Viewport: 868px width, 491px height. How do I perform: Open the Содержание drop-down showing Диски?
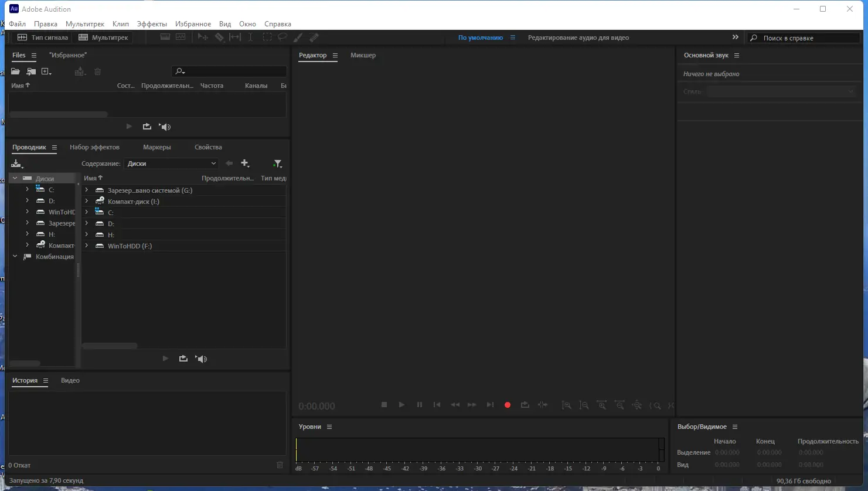coord(171,163)
